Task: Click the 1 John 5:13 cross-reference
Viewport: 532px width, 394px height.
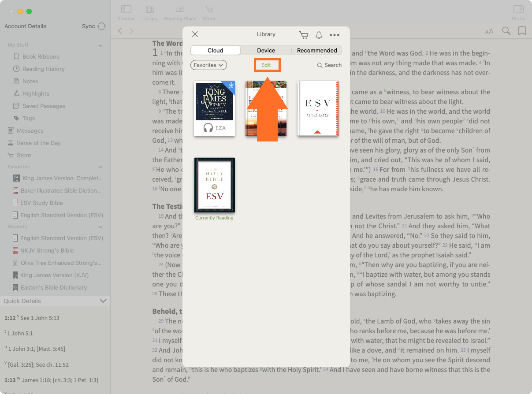Action: point(40,318)
